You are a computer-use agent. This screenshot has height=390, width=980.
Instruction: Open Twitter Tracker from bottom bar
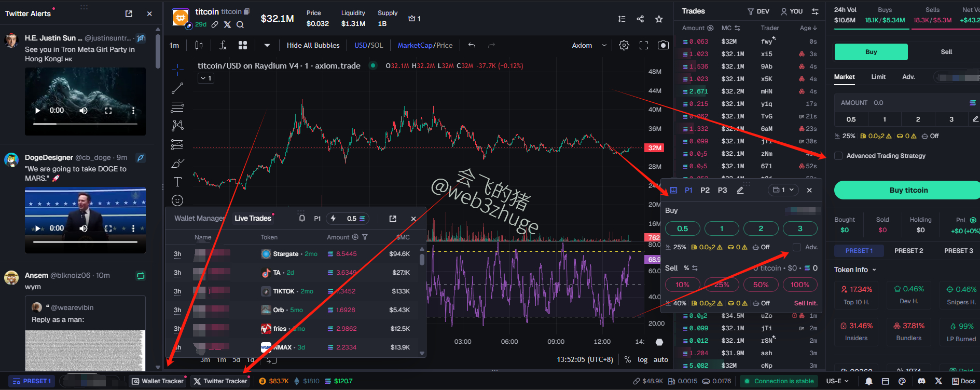(220, 381)
